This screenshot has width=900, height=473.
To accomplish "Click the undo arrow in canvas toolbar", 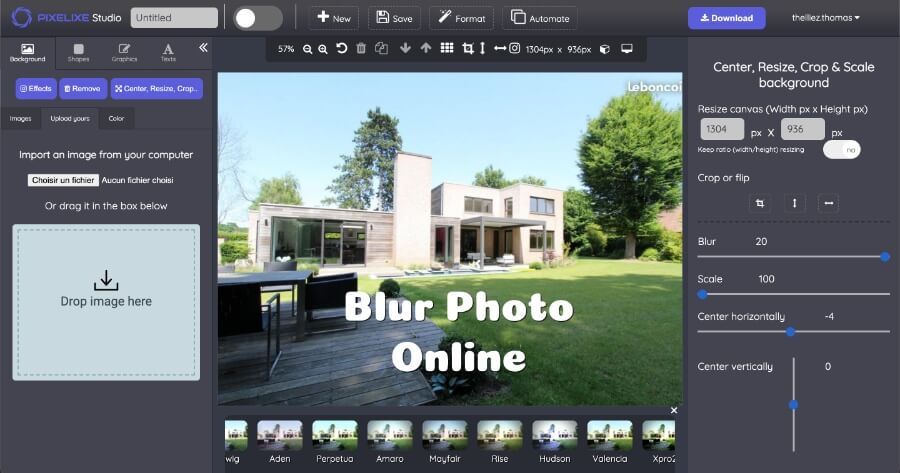I will pos(342,48).
